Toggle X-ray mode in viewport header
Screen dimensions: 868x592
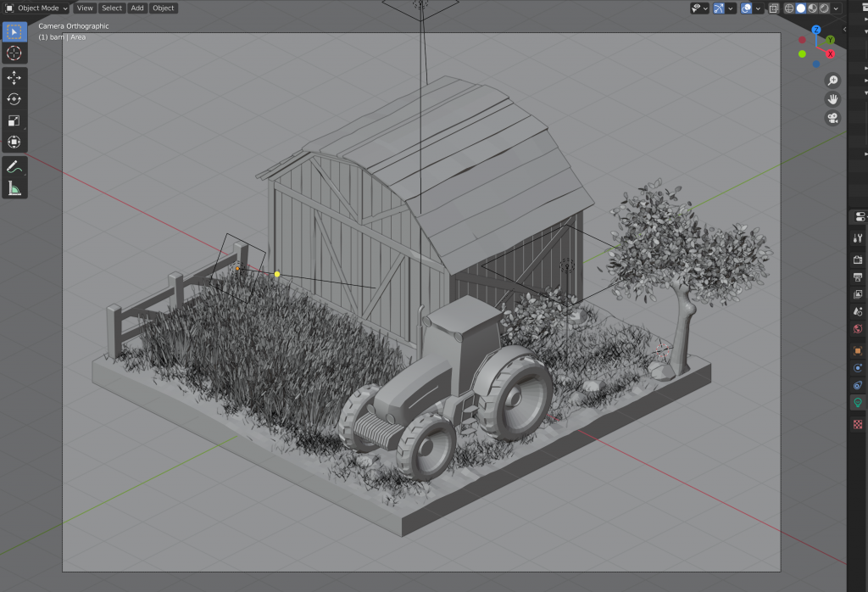tap(774, 8)
